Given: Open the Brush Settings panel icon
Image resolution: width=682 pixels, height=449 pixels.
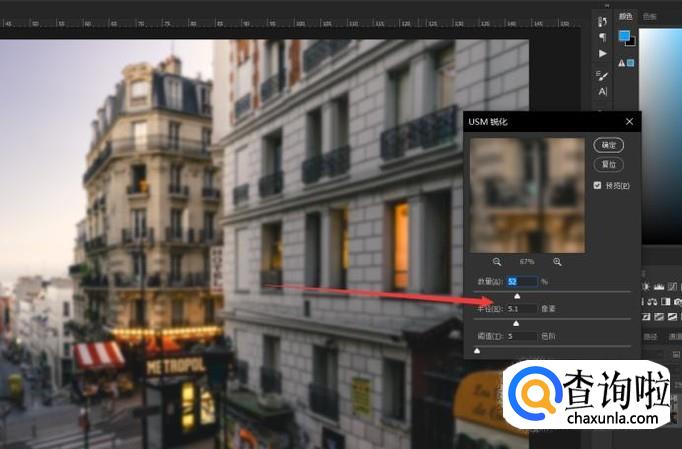Looking at the screenshot, I should coord(602,75).
